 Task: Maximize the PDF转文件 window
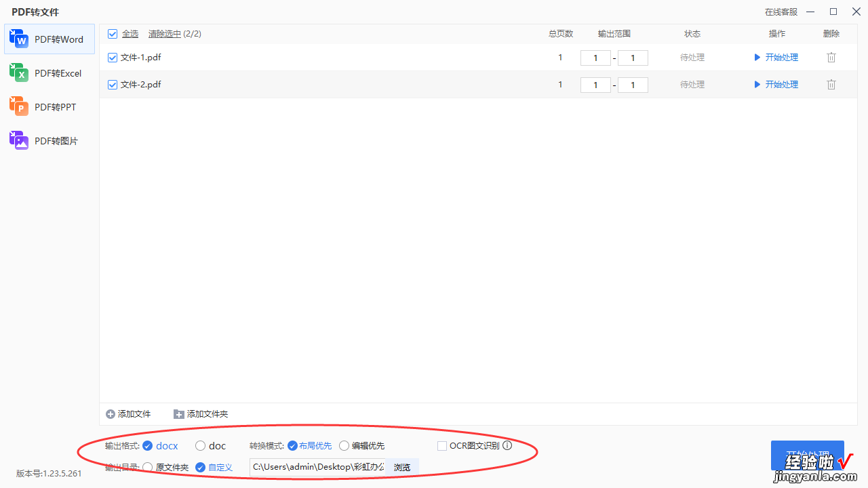pos(833,12)
